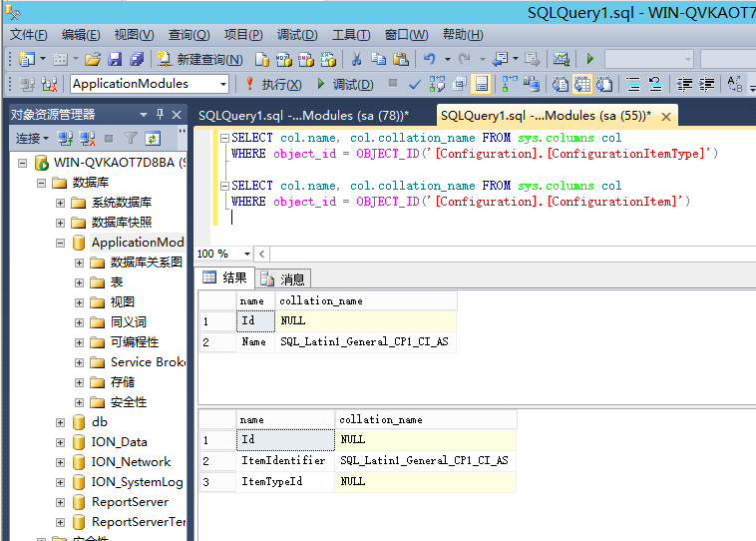Disconnect server in Object Explorer
756x541 pixels.
coord(87,139)
